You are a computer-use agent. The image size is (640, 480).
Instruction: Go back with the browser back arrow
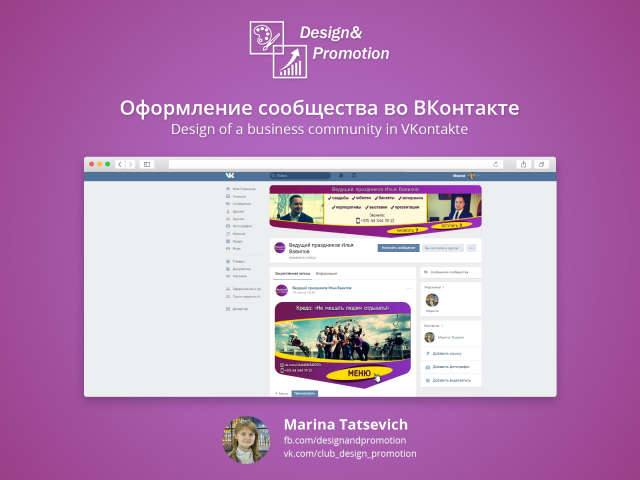pos(120,164)
